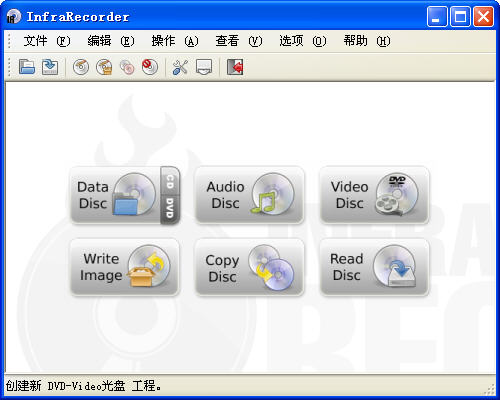Image resolution: width=500 pixels, height=400 pixels.
Task: Open configuration via wrench and screwdriver icon
Action: tap(180, 67)
